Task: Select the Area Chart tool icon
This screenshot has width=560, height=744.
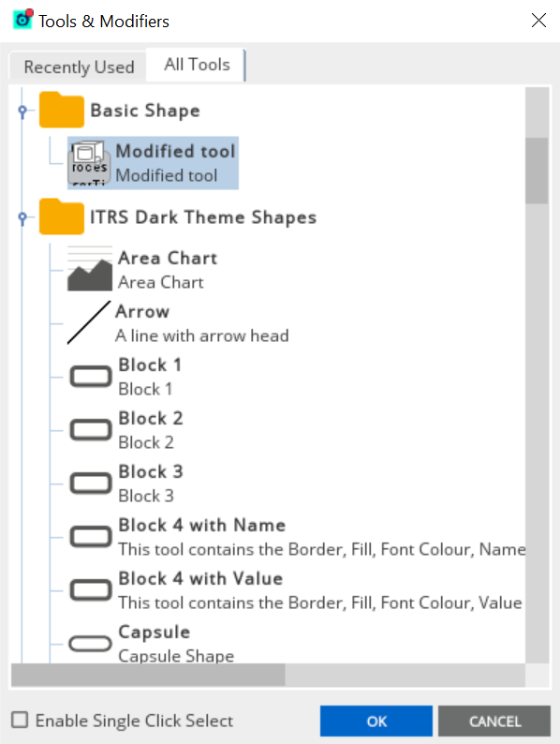Action: pos(90,269)
